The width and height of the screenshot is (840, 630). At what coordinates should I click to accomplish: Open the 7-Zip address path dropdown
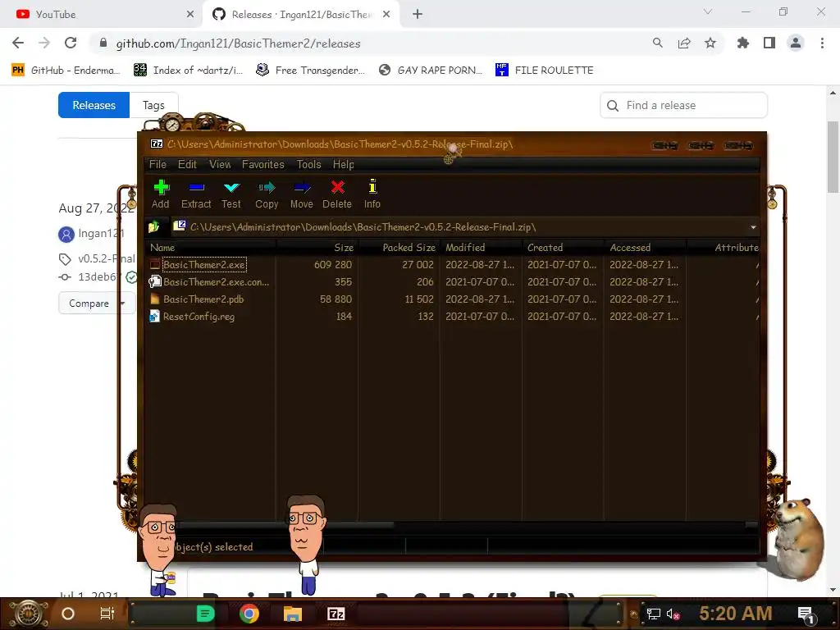(x=753, y=227)
